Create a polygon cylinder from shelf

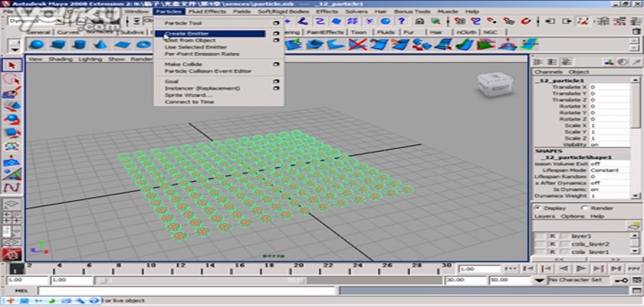[78, 45]
